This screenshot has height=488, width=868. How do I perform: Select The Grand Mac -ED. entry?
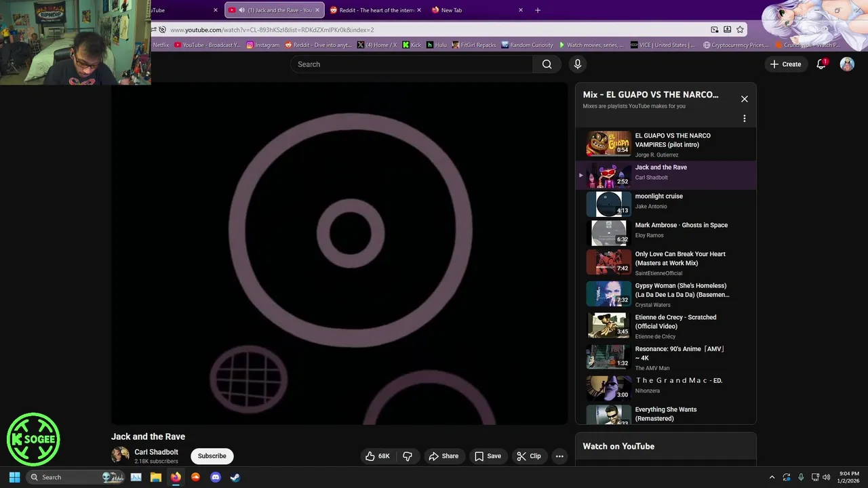pyautogui.click(x=665, y=388)
